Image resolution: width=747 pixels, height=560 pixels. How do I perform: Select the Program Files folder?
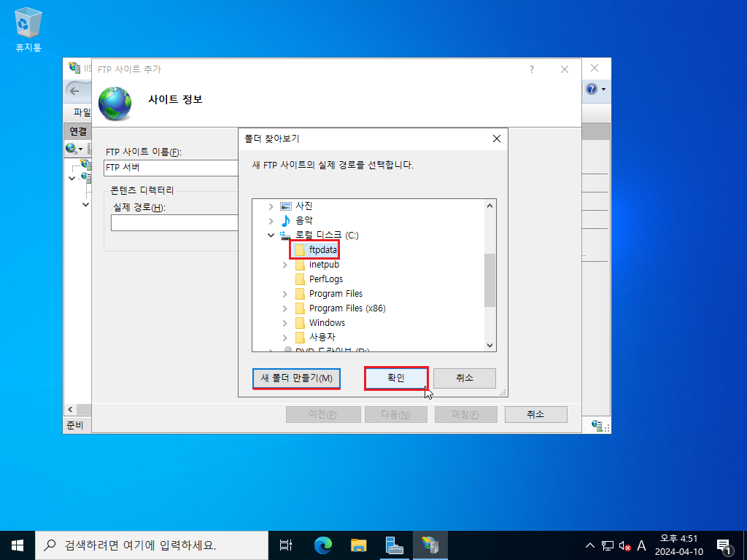click(x=329, y=293)
